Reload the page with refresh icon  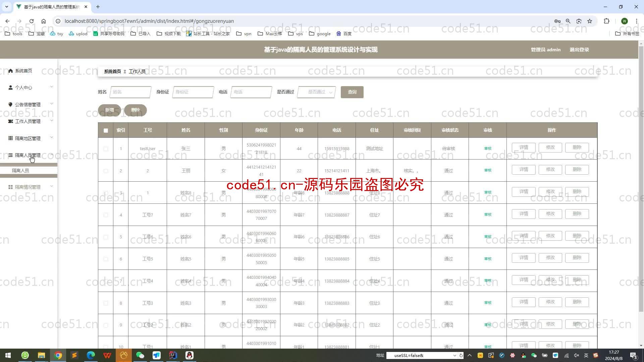tap(32, 21)
